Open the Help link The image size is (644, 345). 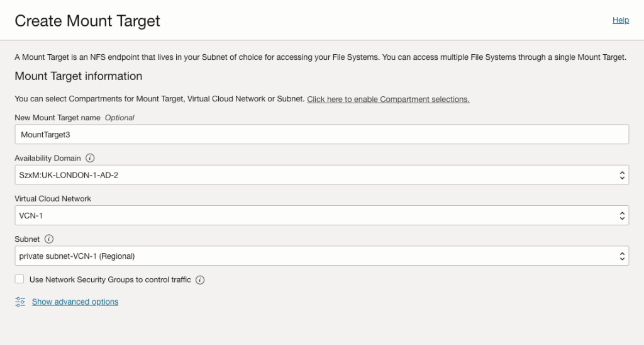[x=621, y=20]
